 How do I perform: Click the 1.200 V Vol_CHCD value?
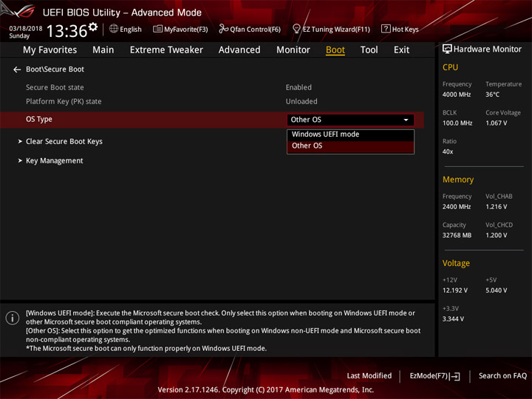496,235
